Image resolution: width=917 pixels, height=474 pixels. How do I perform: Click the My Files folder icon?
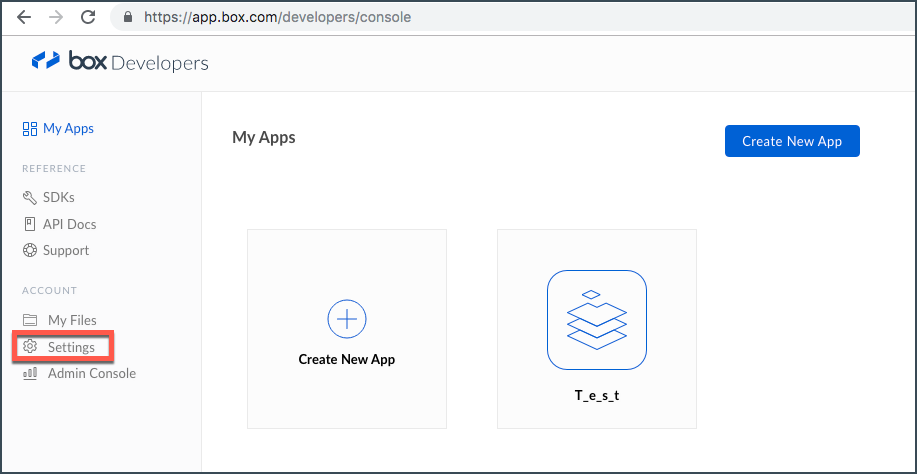(x=29, y=320)
